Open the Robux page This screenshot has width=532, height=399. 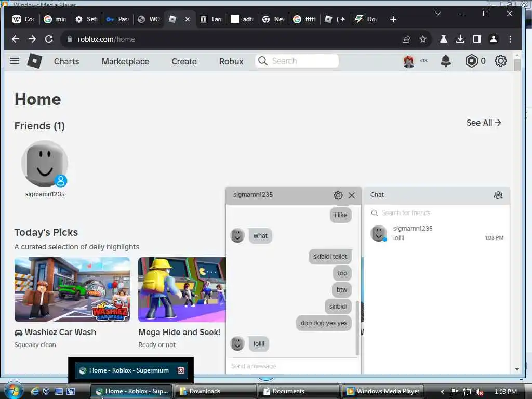tap(231, 61)
